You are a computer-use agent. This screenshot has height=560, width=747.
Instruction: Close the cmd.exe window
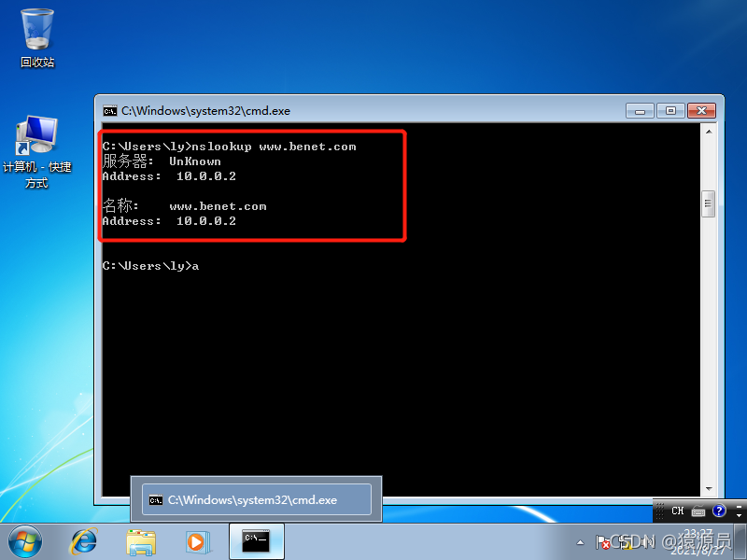click(x=701, y=110)
